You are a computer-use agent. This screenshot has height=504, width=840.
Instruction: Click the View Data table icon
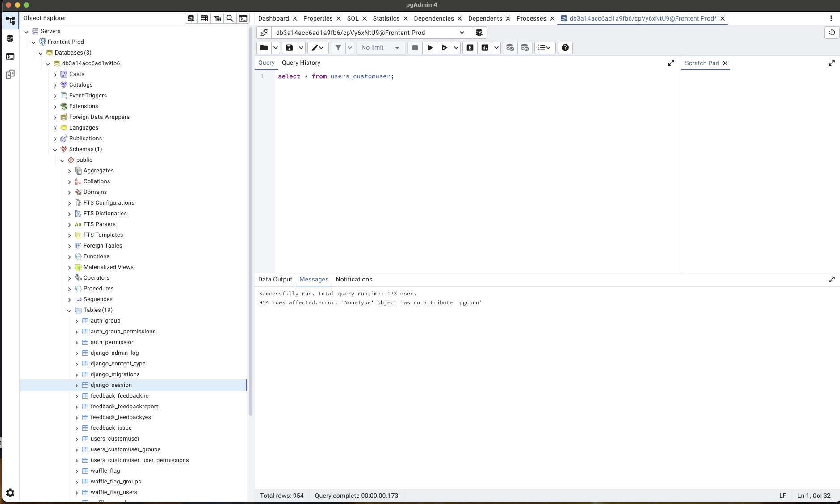[204, 18]
